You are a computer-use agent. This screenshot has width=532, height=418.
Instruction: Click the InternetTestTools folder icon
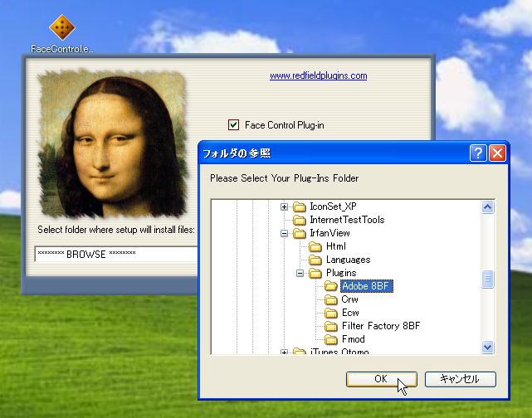pos(300,220)
